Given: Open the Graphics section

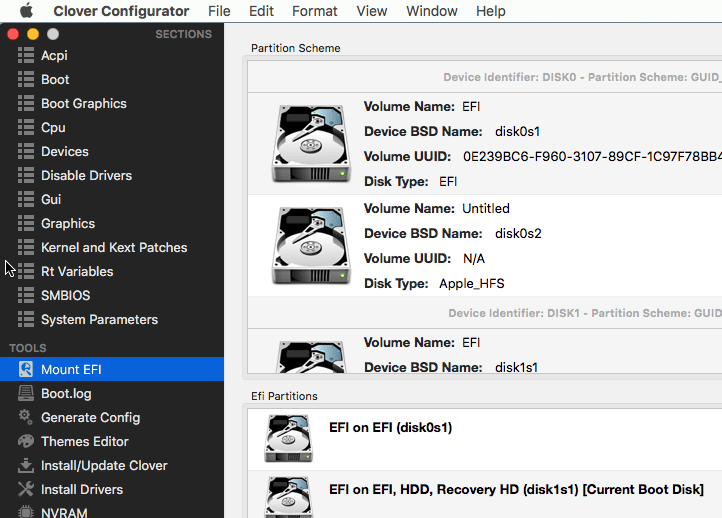Looking at the screenshot, I should (x=112, y=223).
